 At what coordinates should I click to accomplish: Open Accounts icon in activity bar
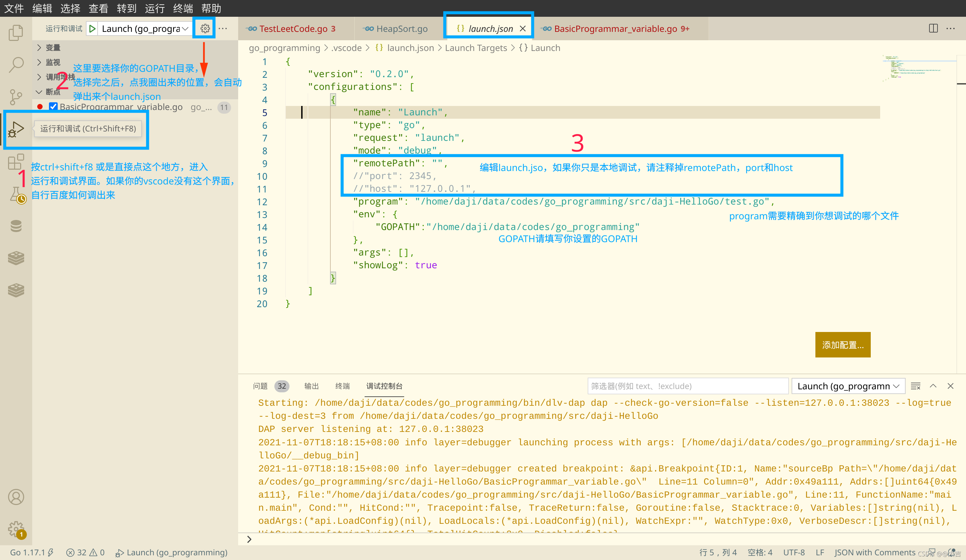pyautogui.click(x=16, y=497)
